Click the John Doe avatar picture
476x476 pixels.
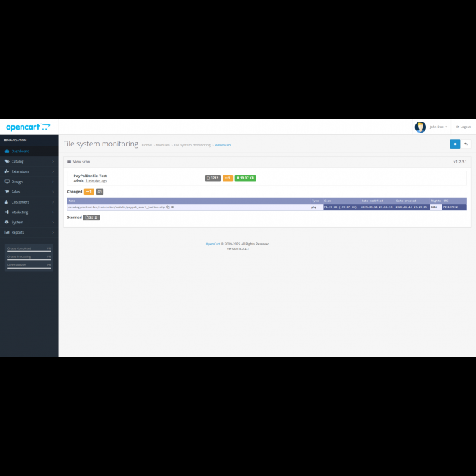pyautogui.click(x=420, y=127)
